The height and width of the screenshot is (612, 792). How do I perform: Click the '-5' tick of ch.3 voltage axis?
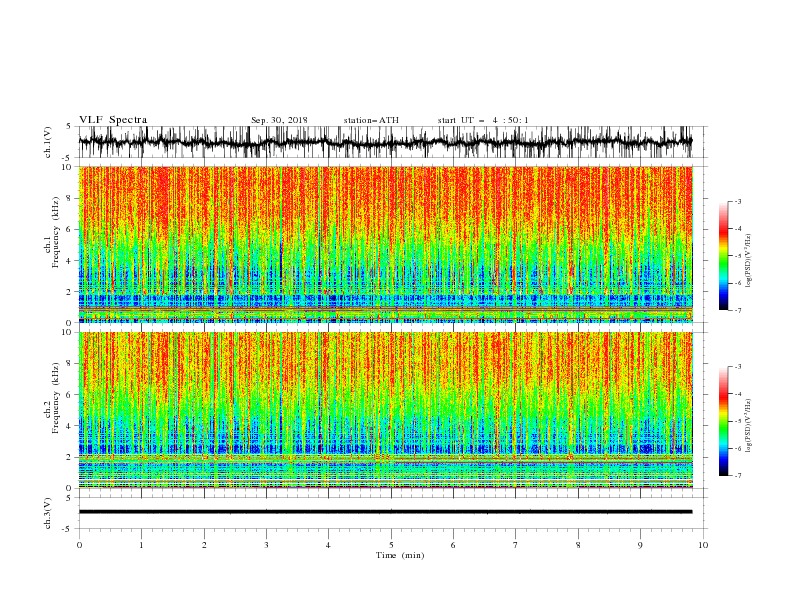68,529
